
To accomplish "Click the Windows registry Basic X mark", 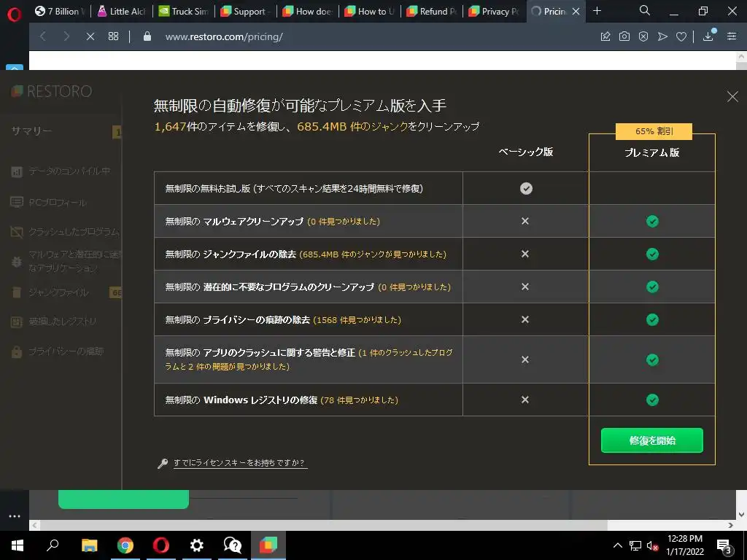I will [525, 400].
